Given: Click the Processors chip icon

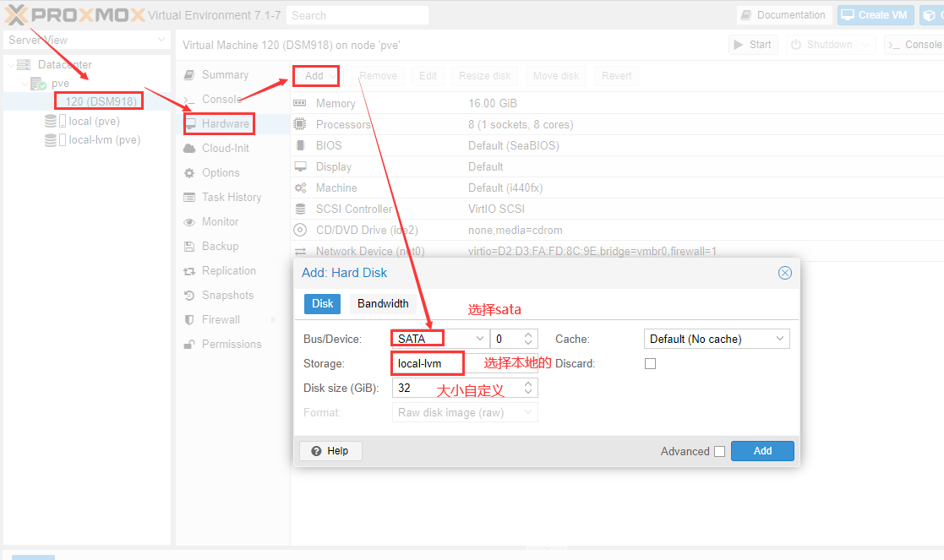Looking at the screenshot, I should point(300,124).
